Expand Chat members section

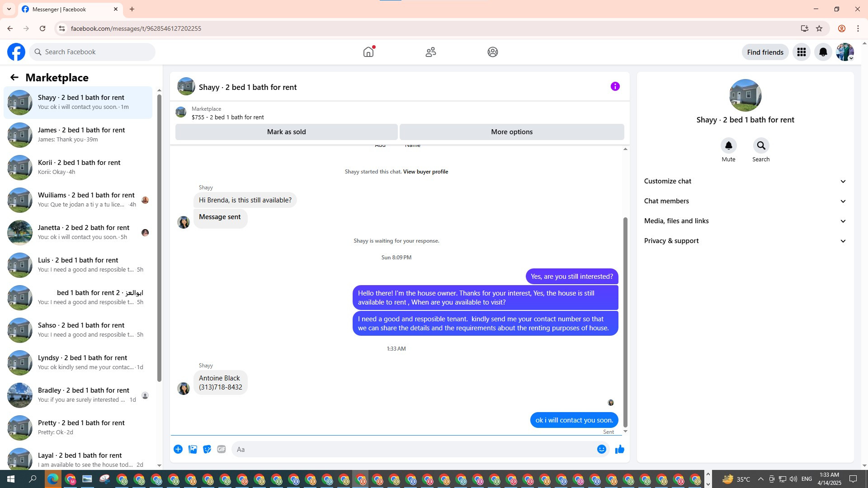point(745,201)
